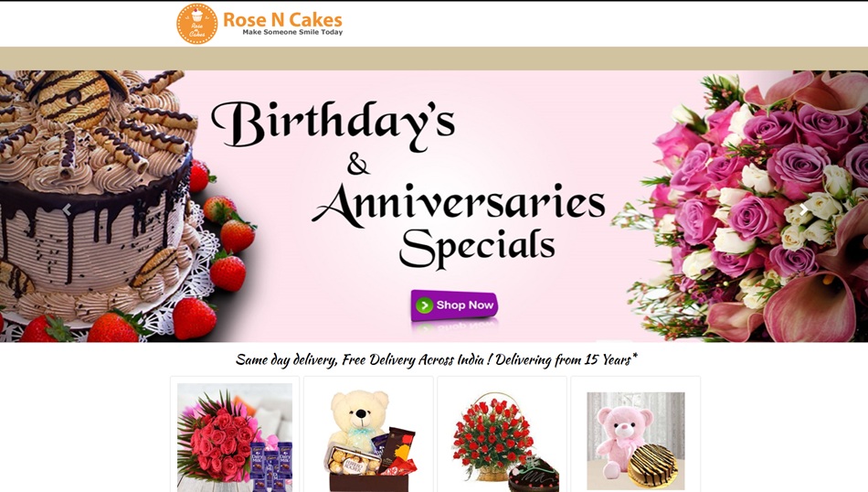Click the green arrow icon on Shop Now
Image resolution: width=868 pixels, height=492 pixels.
click(x=424, y=305)
